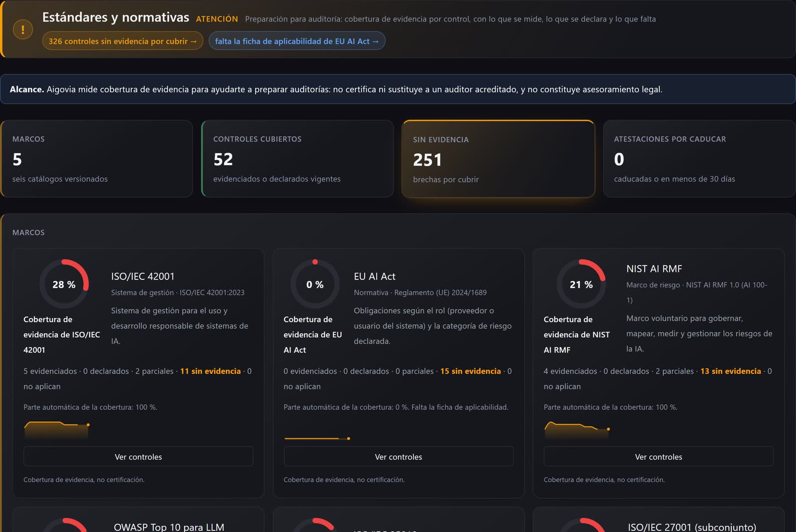Click the Sistema de gestión · ISO/IEC 42001:2023 subtitle
Screen dimensions: 796x532
[x=178, y=292]
